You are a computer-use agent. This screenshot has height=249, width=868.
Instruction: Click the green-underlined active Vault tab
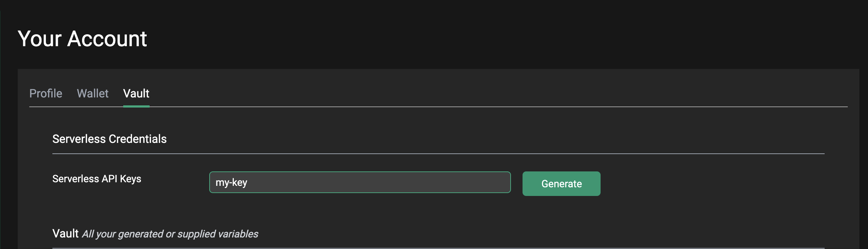pos(136,93)
